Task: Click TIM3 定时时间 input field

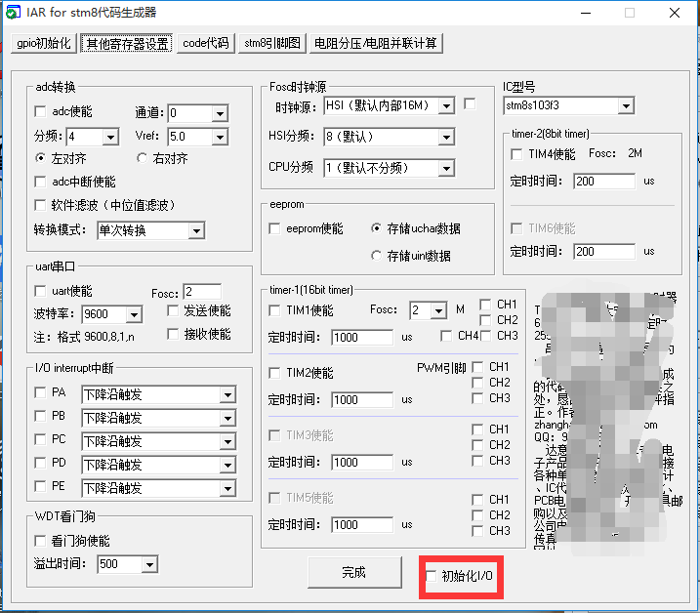Action: (x=362, y=463)
